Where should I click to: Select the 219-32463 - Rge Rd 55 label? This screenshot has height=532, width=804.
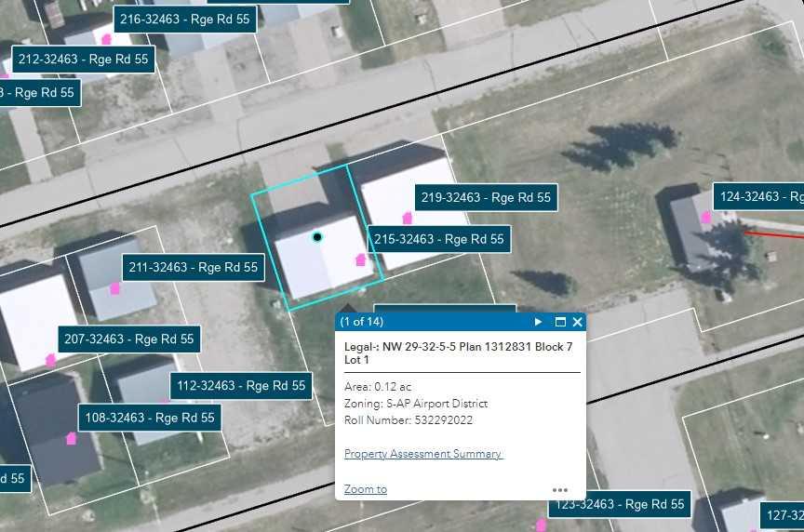click(486, 197)
